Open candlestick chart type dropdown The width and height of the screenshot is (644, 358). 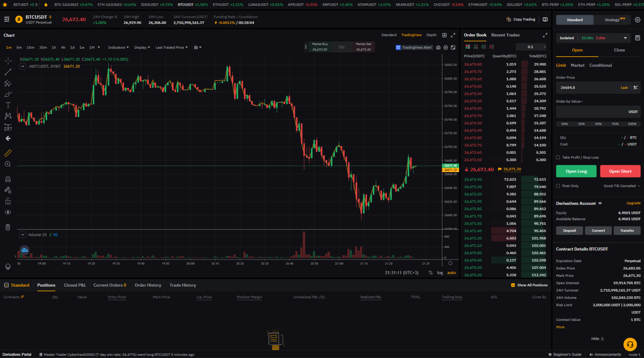197,48
